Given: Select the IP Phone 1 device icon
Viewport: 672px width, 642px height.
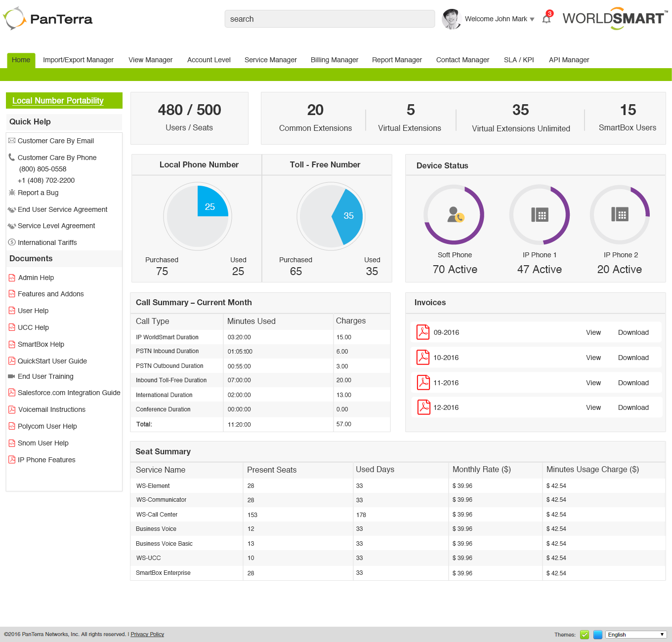Looking at the screenshot, I should click(539, 215).
